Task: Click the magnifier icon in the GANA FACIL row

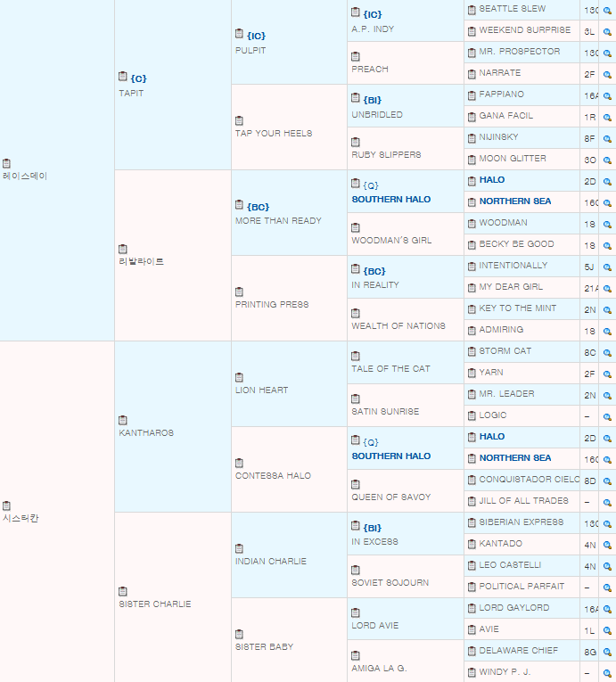Action: (607, 118)
